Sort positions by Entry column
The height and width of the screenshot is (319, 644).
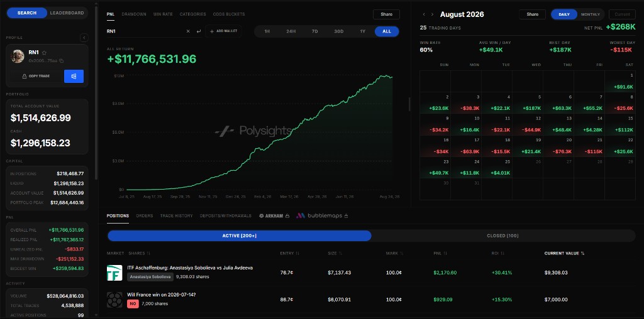289,254
